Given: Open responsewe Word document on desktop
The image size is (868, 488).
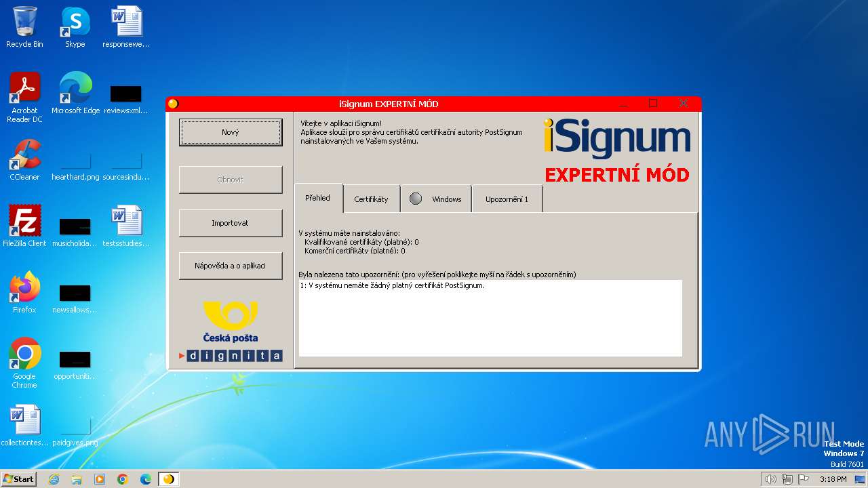Looking at the screenshot, I should pos(126,27).
